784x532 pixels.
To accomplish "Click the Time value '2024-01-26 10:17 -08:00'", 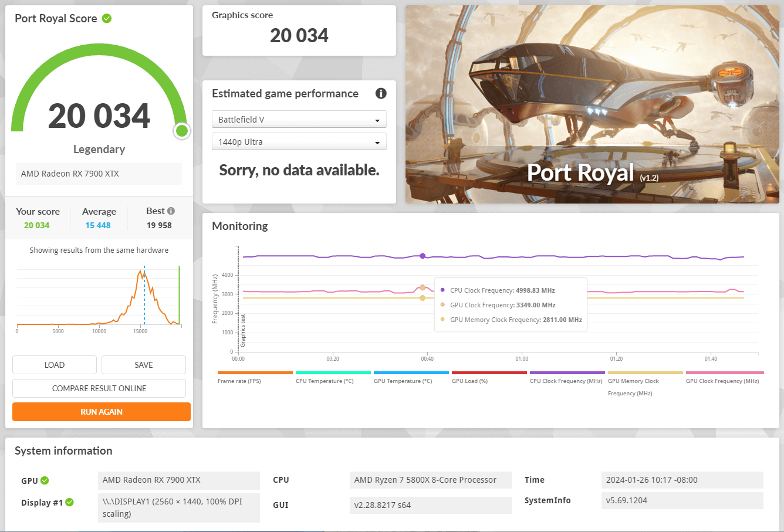I will [x=682, y=480].
